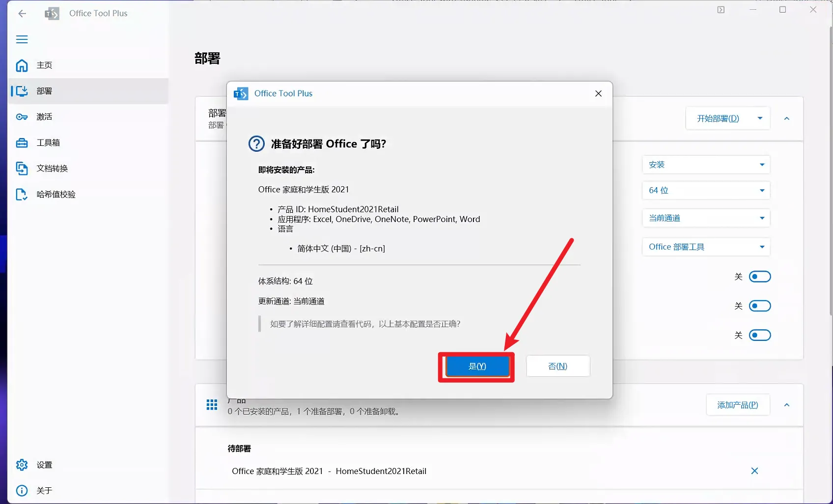Click the text '产品 ID: HomeStudent2021Retail'
This screenshot has width=833, height=504.
point(338,209)
